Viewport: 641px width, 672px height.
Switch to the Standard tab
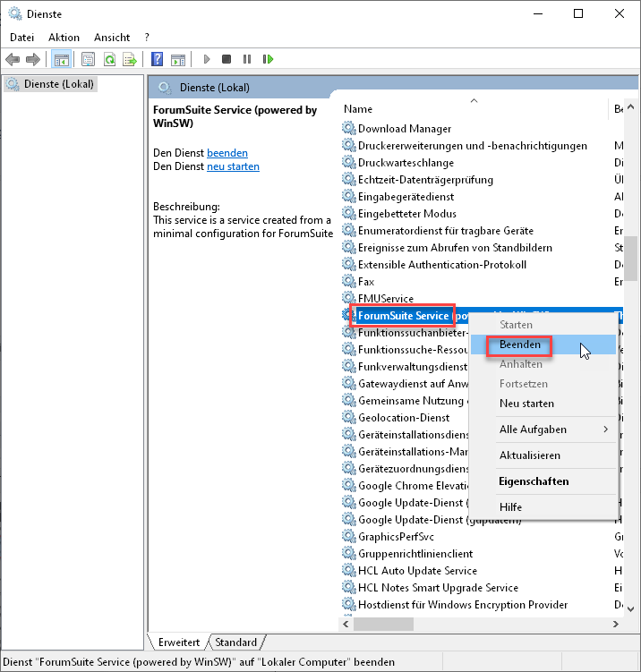click(x=235, y=642)
